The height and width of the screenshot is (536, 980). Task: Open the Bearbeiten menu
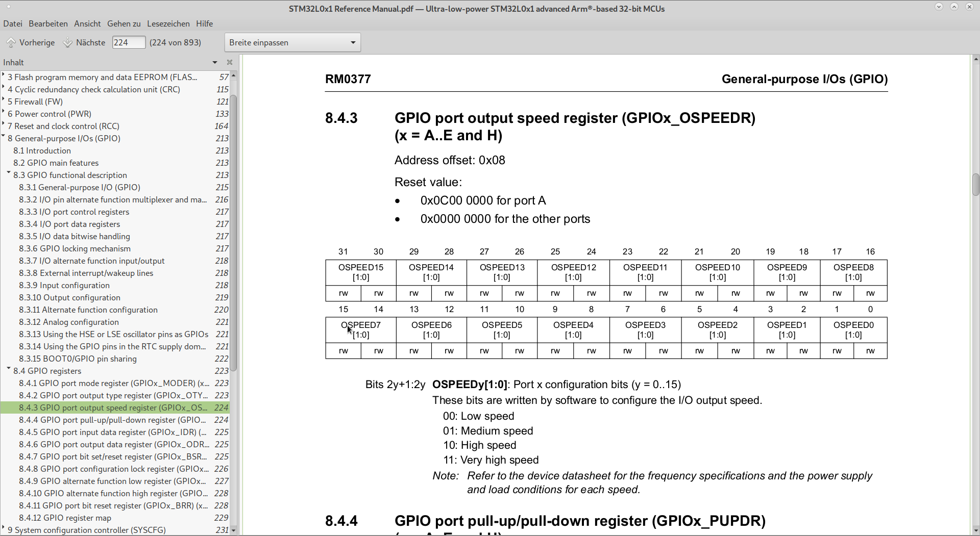pos(48,23)
